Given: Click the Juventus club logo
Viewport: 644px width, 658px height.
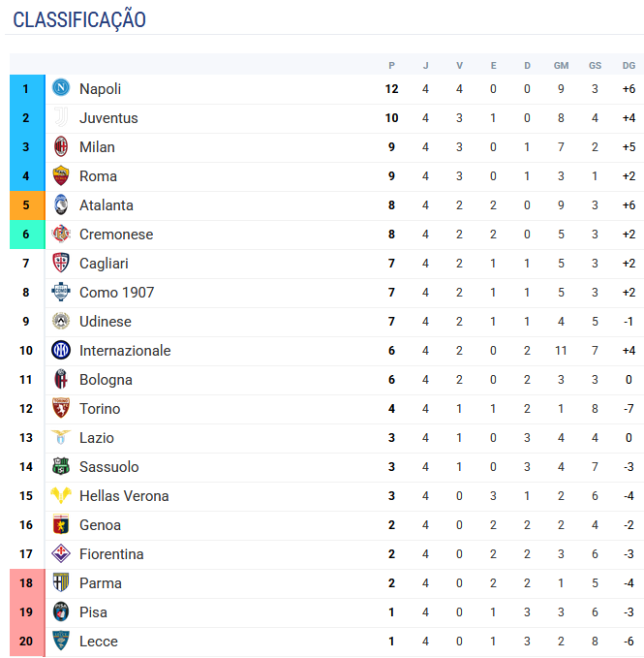Looking at the screenshot, I should (61, 117).
